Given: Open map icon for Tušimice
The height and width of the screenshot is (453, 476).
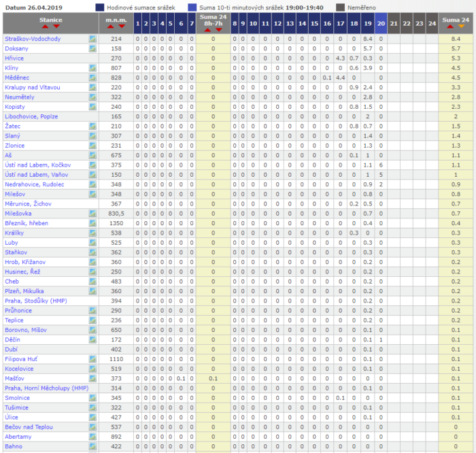Looking at the screenshot, I should coord(92,407).
